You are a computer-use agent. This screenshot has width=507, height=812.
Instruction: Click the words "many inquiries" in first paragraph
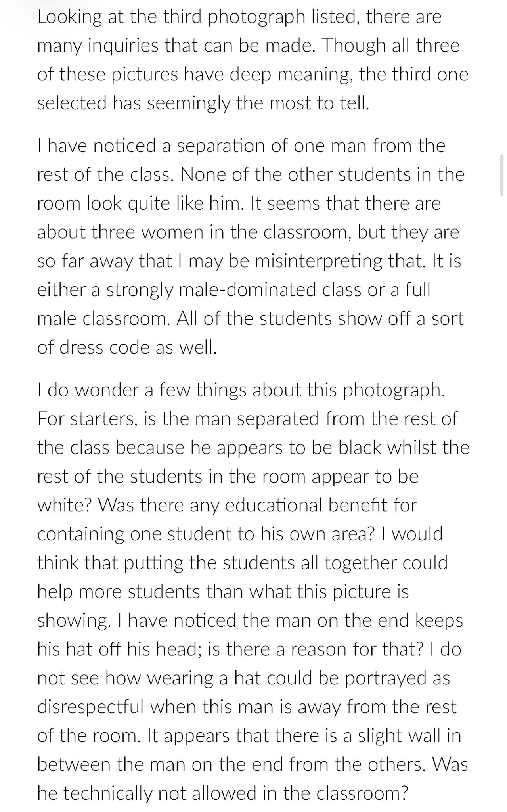pos(98,46)
